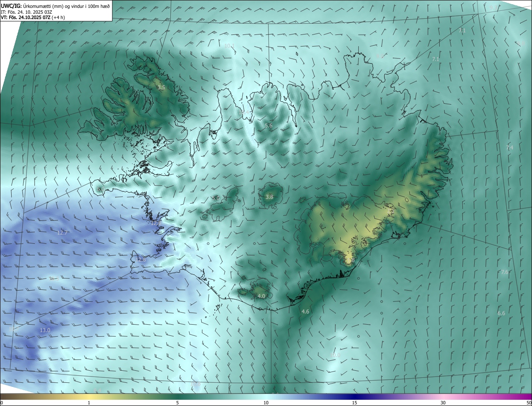This screenshot has height=406, width=532.
Task: Click the 3.5 value over the Westfjords
Action: (162, 88)
